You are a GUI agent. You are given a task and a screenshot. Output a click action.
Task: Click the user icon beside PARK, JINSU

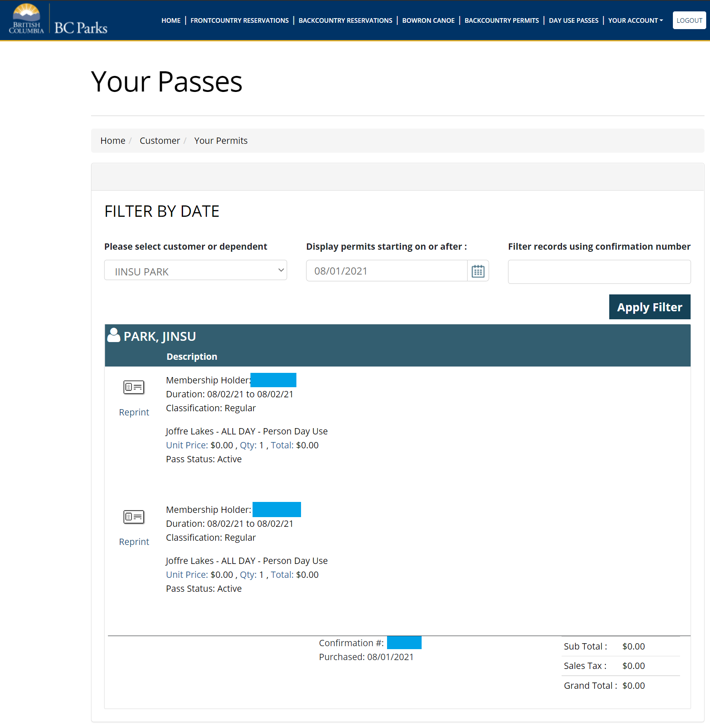click(113, 335)
